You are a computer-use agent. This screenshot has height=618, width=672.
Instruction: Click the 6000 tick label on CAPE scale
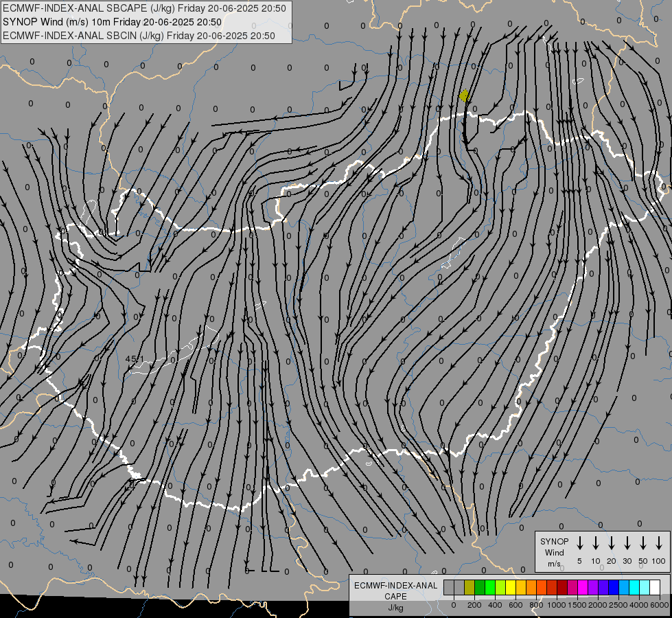(660, 605)
